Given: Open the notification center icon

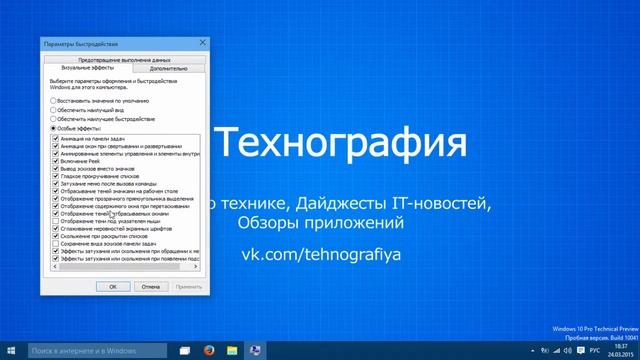Looking at the screenshot, I should [x=580, y=351].
